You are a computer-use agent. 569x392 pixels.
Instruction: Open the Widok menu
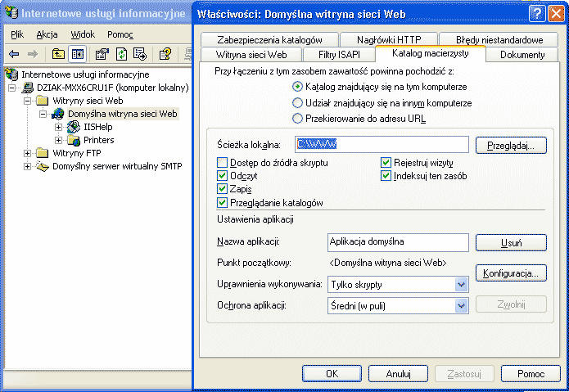[x=83, y=34]
